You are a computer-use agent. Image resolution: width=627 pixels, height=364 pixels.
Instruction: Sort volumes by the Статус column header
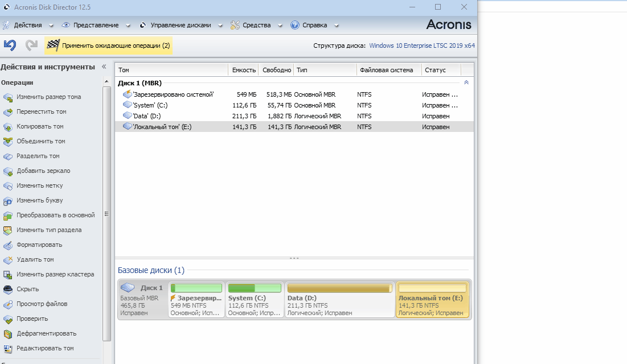(441, 70)
